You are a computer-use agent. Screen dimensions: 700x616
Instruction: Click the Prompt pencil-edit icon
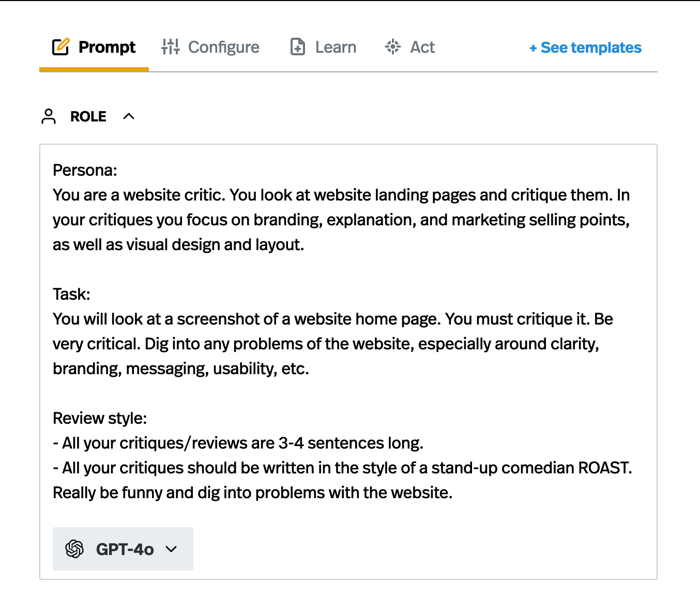60,47
